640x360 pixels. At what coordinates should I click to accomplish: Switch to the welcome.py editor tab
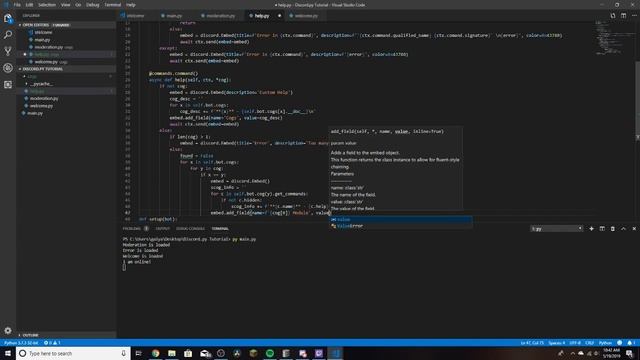coord(306,16)
